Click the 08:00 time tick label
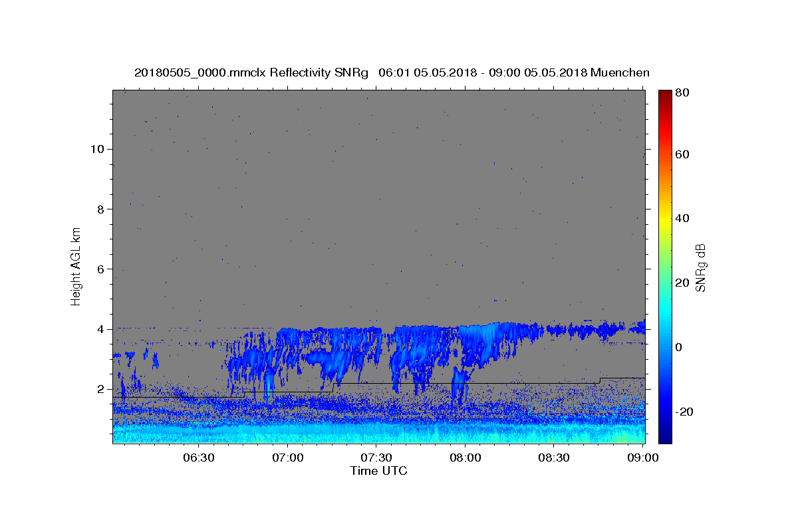This screenshot has width=798, height=532. tap(465, 458)
